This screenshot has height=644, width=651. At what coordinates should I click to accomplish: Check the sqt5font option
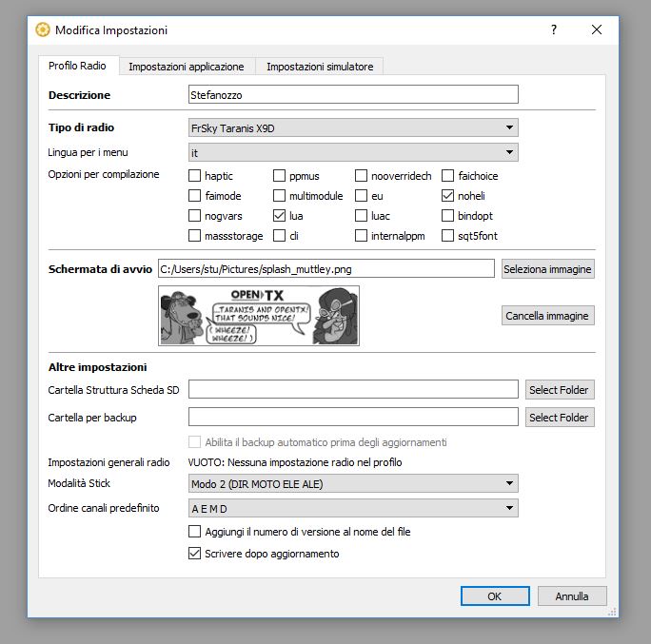pyautogui.click(x=448, y=236)
